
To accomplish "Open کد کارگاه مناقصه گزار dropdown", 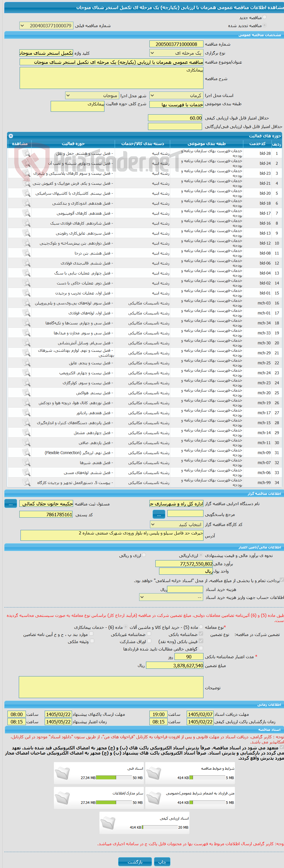I will [176, 525].
